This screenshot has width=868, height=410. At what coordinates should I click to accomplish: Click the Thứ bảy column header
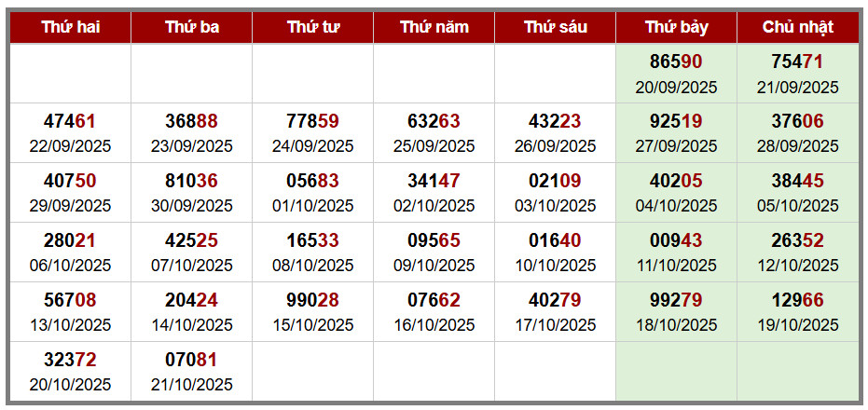click(x=676, y=27)
